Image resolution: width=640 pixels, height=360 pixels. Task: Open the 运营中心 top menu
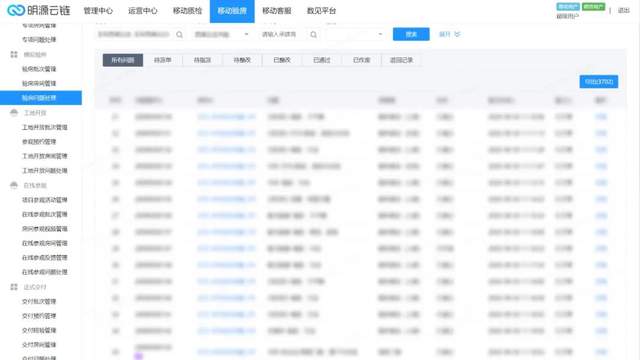pos(143,11)
